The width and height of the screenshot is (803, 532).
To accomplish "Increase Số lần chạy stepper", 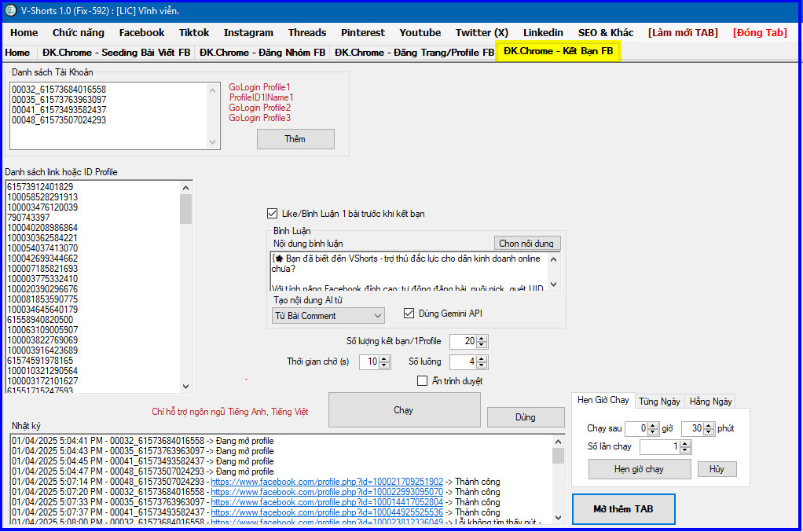I will 685,444.
